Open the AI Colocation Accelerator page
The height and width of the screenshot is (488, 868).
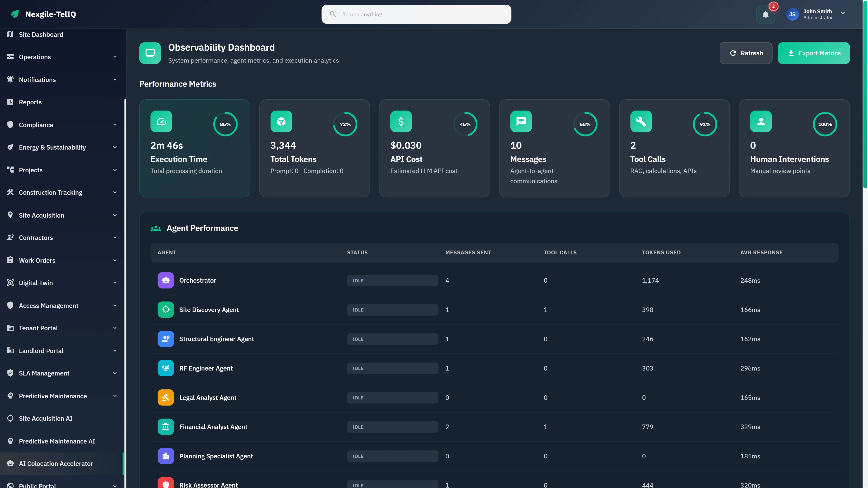pyautogui.click(x=56, y=463)
